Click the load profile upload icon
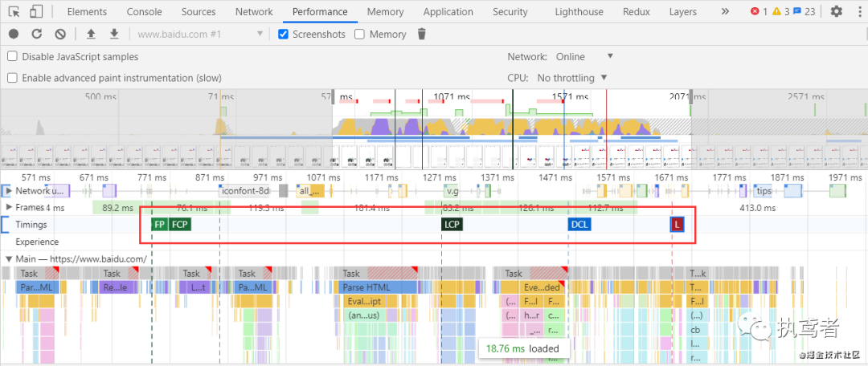This screenshot has height=366, width=868. (92, 35)
